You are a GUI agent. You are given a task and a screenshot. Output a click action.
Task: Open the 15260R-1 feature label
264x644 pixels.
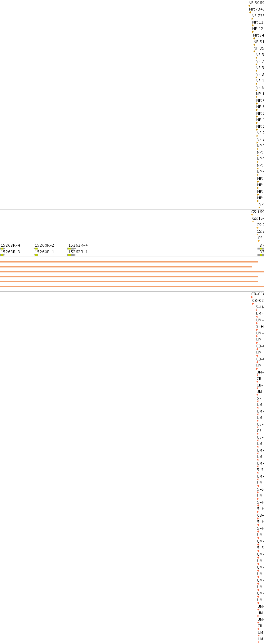44,252
